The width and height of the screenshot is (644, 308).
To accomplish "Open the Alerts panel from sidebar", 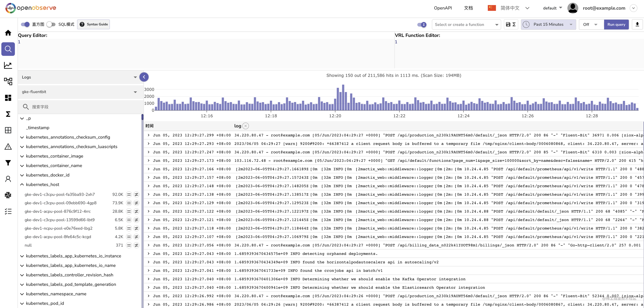I will 8,147.
